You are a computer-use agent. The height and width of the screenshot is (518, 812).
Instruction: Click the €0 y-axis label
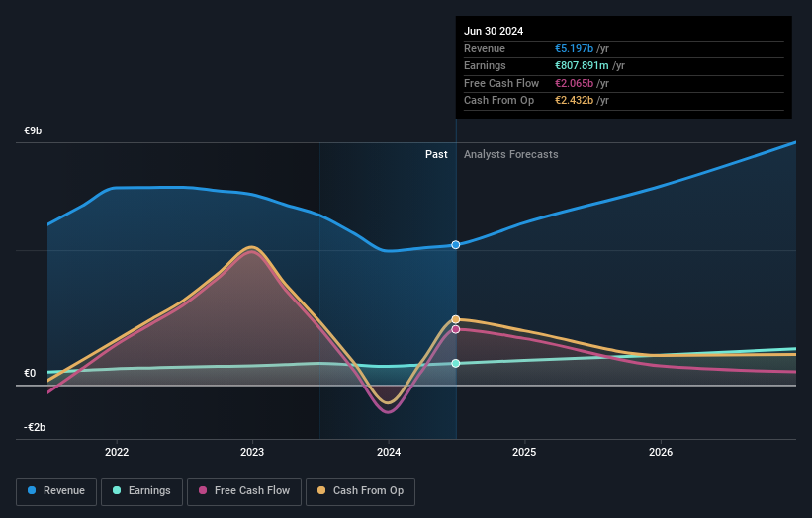[30, 373]
